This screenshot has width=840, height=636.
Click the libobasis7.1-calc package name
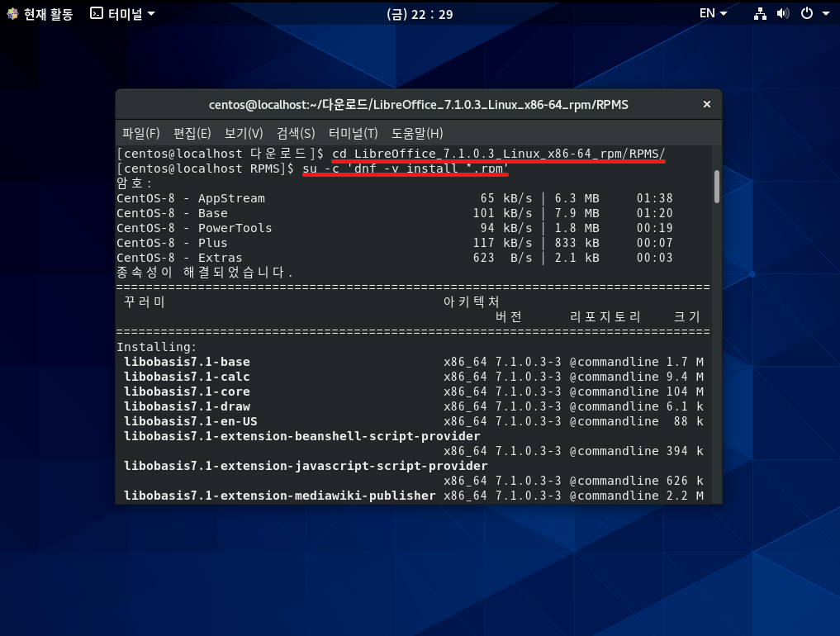click(187, 377)
